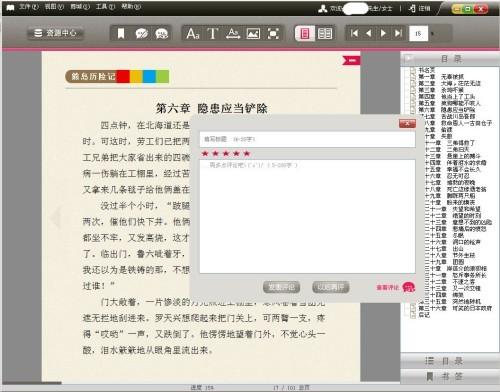Click the horizontal scrollbar at the bottom left
Screen dimensions: 500x392
tap(32, 383)
